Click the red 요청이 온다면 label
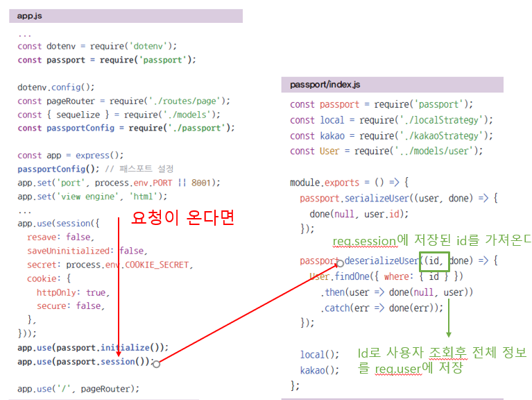Image resolution: width=532 pixels, height=400 pixels. tap(182, 217)
